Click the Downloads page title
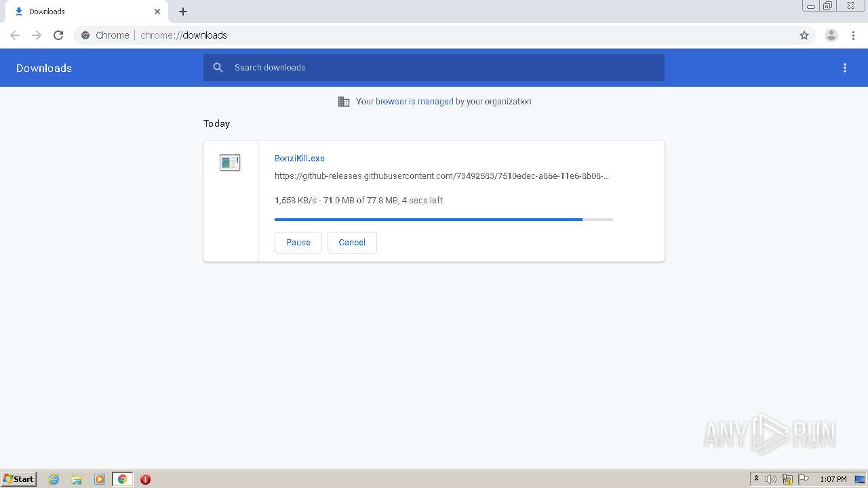The image size is (868, 488). pos(44,68)
